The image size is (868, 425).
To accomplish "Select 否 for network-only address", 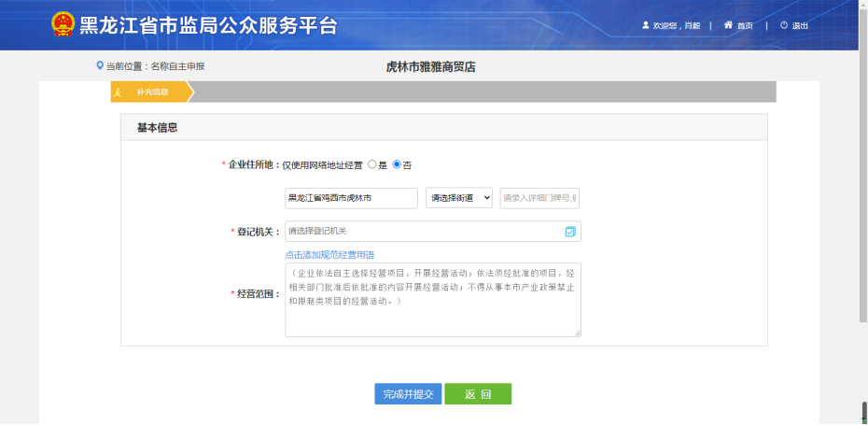I will point(397,164).
